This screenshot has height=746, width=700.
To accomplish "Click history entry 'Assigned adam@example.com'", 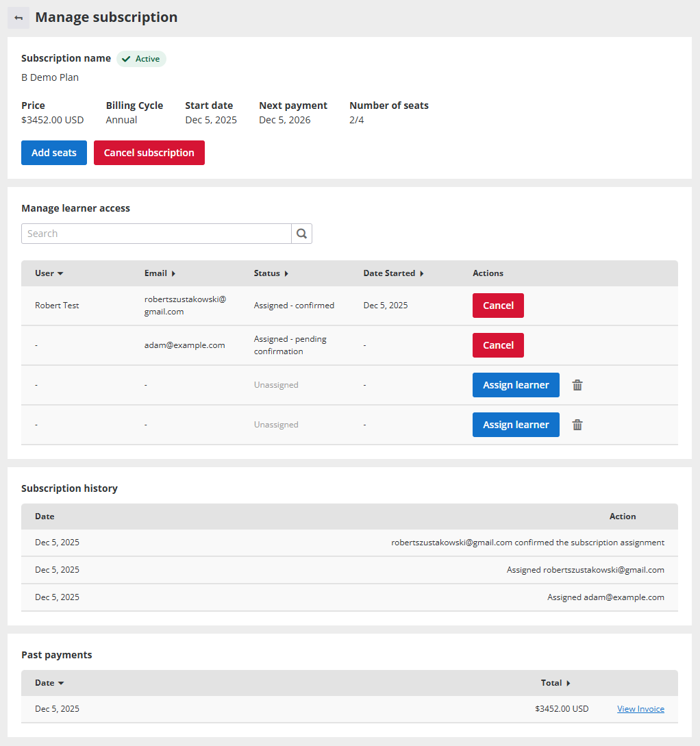I will tap(606, 597).
